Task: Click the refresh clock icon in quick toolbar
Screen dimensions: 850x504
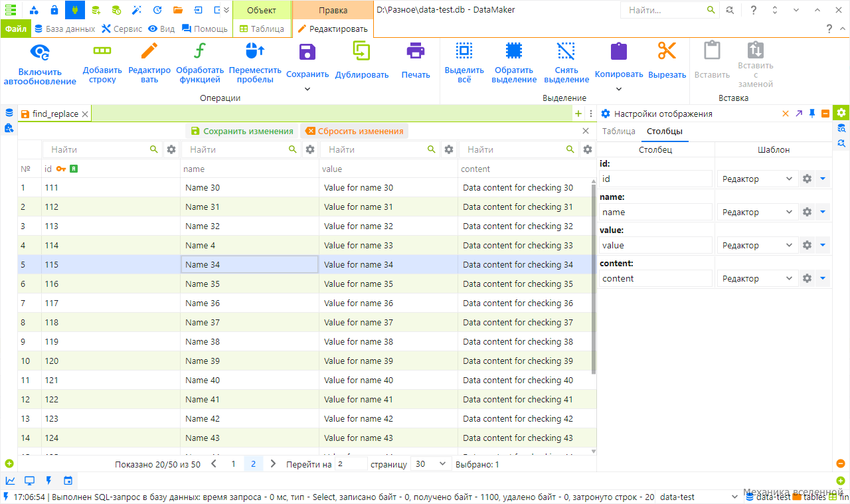Action: click(157, 10)
